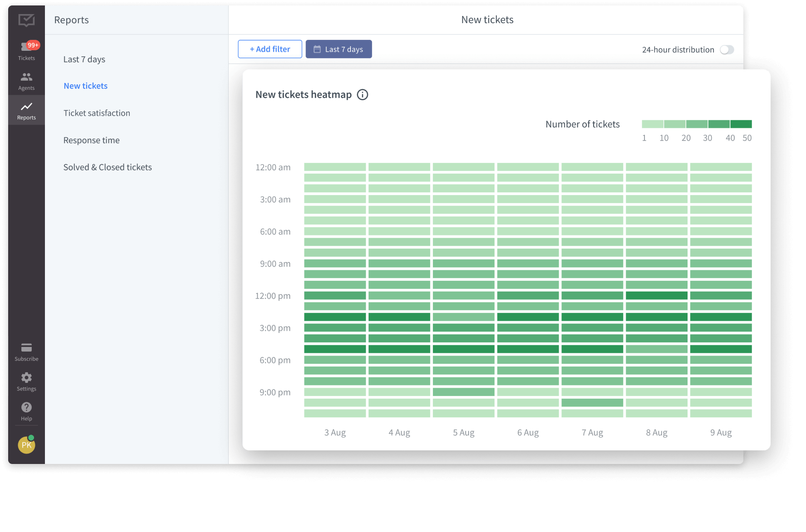The width and height of the screenshot is (806, 532).
Task: Click the Subscribe icon
Action: 26,351
